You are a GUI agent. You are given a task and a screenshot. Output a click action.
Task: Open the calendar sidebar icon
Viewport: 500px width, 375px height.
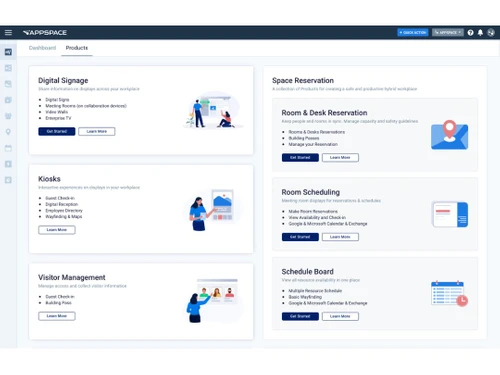[x=8, y=148]
